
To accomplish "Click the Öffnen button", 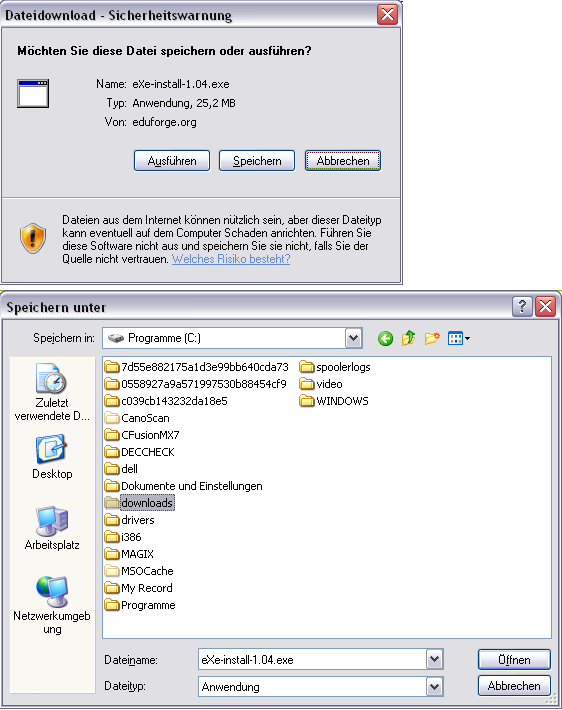I will [x=514, y=660].
